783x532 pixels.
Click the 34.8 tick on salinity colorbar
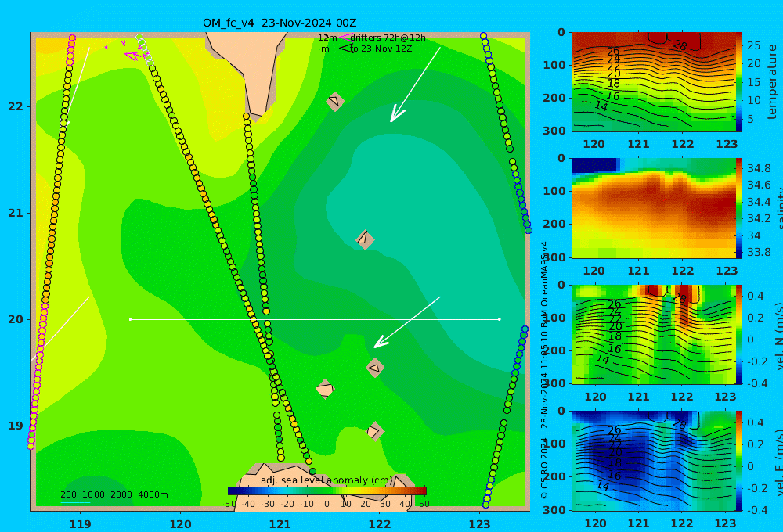point(759,168)
